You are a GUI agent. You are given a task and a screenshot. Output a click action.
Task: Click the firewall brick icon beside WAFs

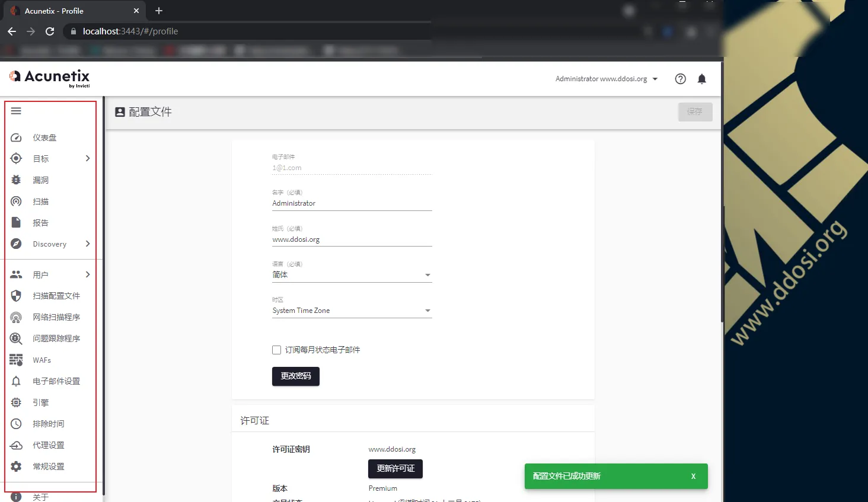16,360
